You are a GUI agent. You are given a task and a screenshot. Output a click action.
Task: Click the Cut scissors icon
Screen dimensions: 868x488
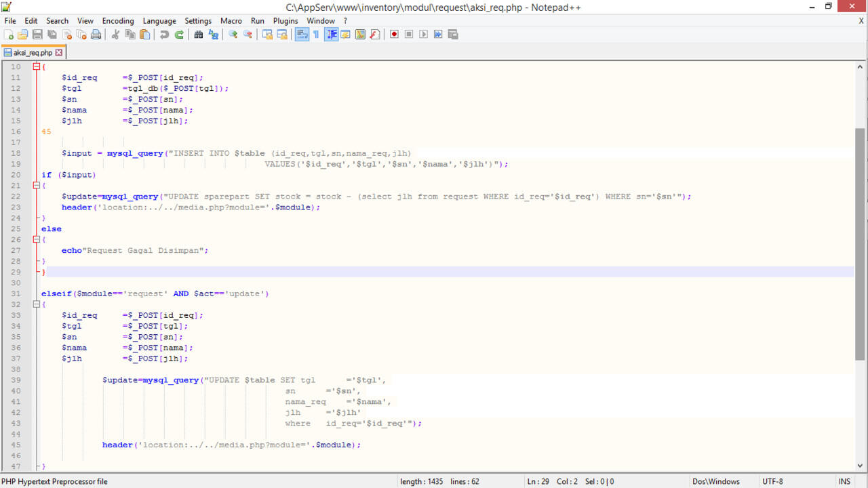coord(115,35)
